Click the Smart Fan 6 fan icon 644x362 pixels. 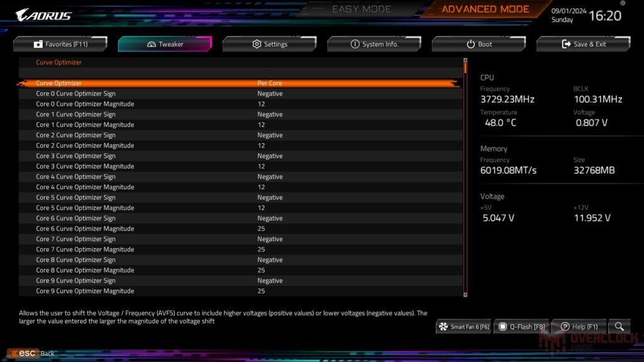click(445, 326)
